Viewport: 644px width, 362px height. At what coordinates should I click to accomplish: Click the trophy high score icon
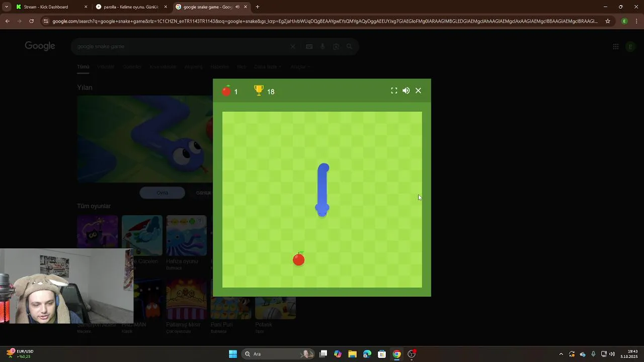tap(259, 90)
